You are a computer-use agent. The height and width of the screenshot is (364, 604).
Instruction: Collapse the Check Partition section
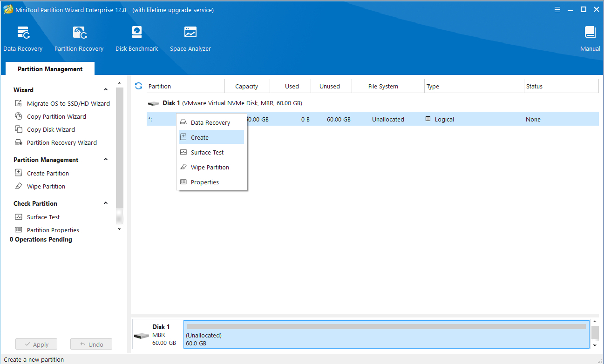pyautogui.click(x=106, y=203)
